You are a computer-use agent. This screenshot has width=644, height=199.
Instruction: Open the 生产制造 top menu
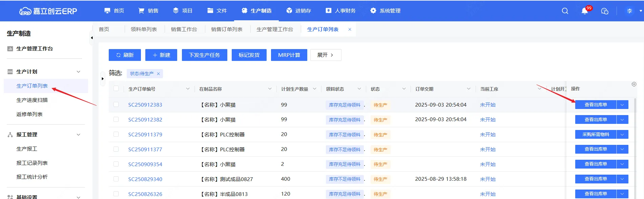[x=256, y=11]
